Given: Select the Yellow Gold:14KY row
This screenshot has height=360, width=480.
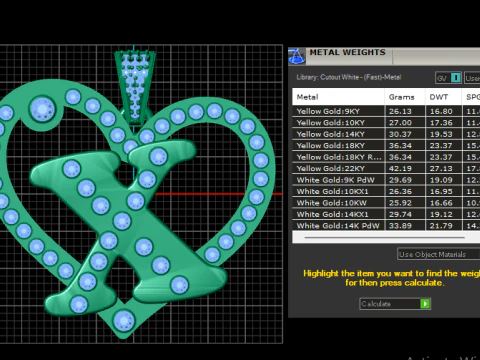Looking at the screenshot, I should coord(386,134).
